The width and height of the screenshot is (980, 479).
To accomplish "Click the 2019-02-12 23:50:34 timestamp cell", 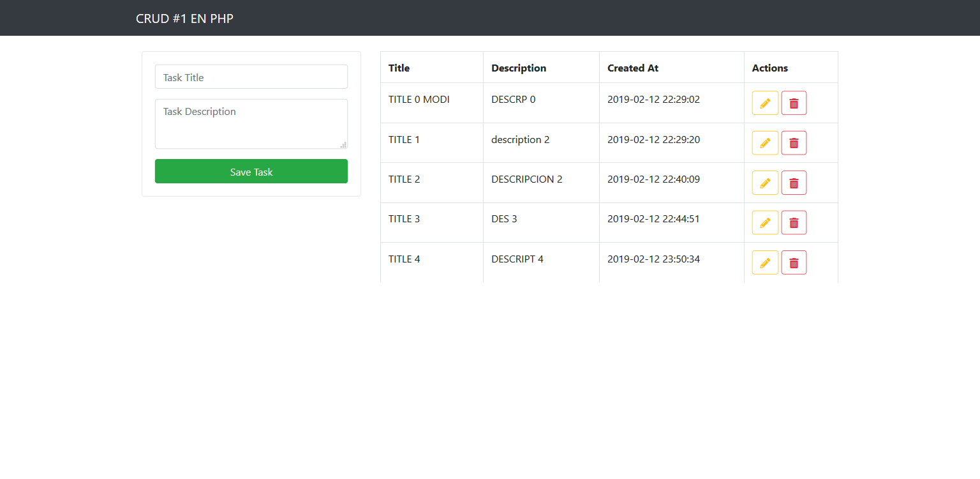I will point(653,259).
